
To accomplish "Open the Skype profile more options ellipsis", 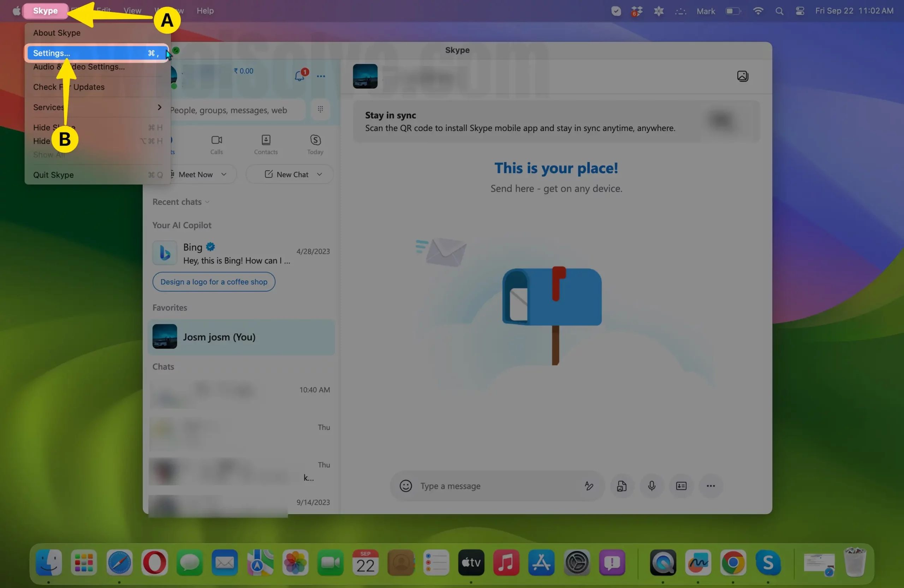I will click(321, 76).
